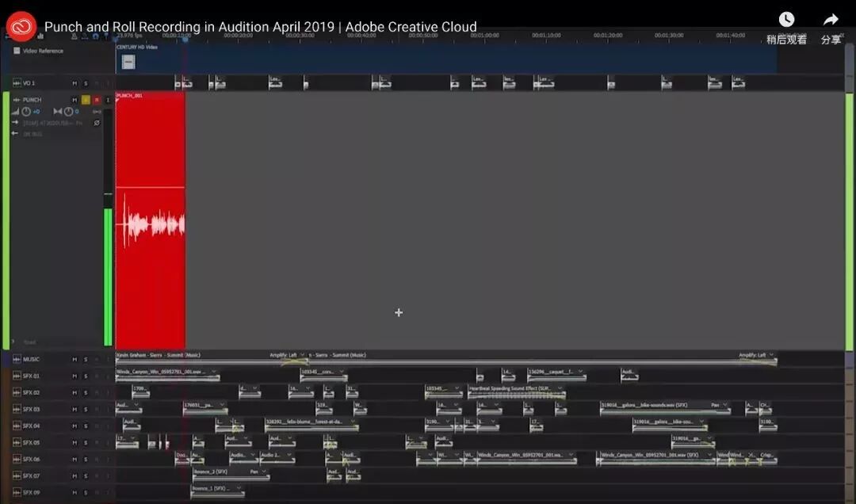Click the SFX 06 track waveform icon
Viewport: 856px width, 504px height.
coord(17,459)
